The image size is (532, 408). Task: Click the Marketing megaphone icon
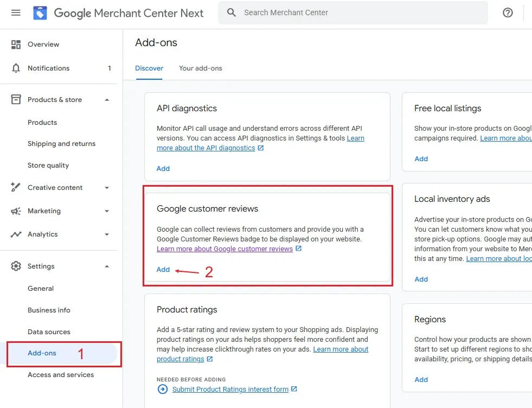[x=15, y=211]
